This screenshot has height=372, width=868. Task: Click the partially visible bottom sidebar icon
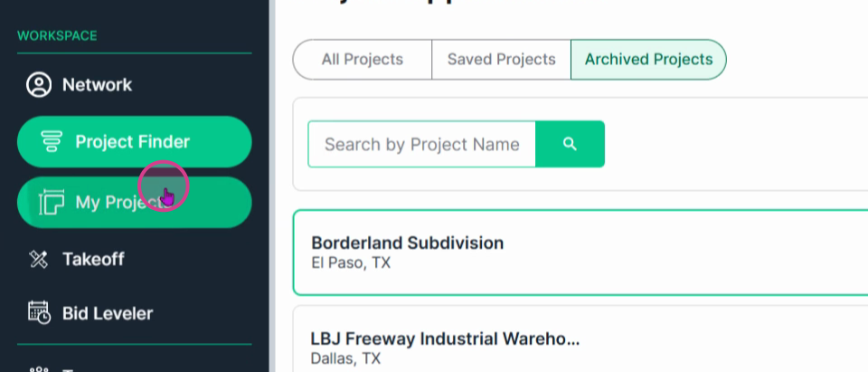point(39,368)
